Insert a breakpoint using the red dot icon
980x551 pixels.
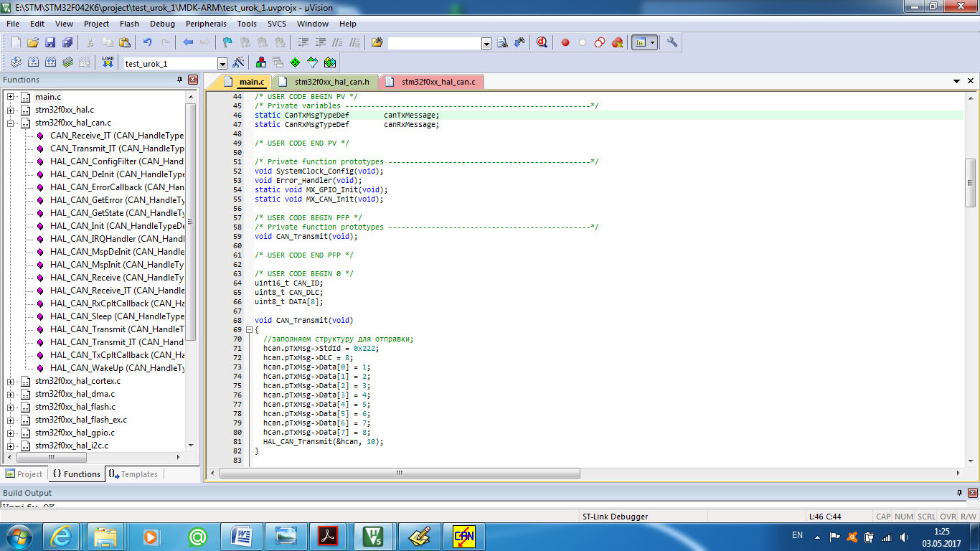[x=565, y=42]
